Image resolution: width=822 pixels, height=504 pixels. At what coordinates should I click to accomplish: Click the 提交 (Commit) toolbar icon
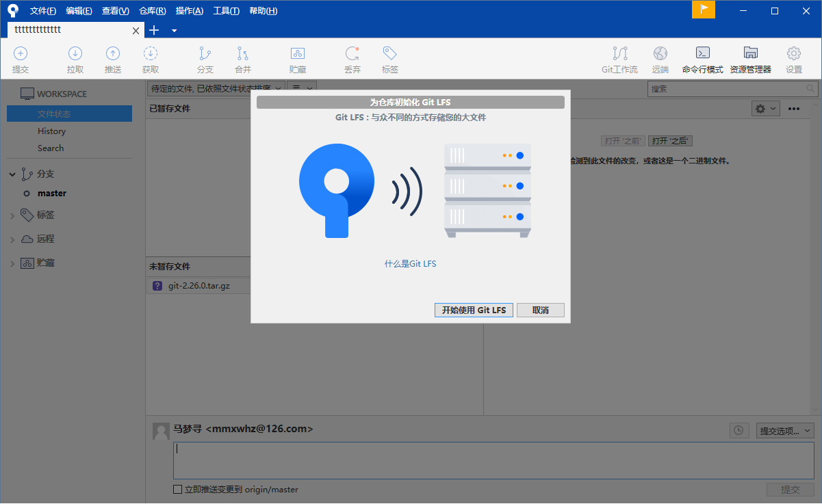pyautogui.click(x=21, y=53)
